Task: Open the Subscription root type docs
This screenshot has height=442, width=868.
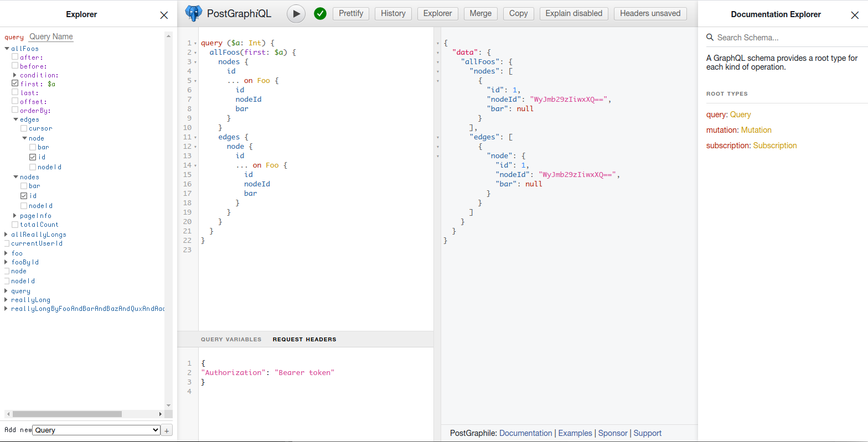Action: coord(775,145)
